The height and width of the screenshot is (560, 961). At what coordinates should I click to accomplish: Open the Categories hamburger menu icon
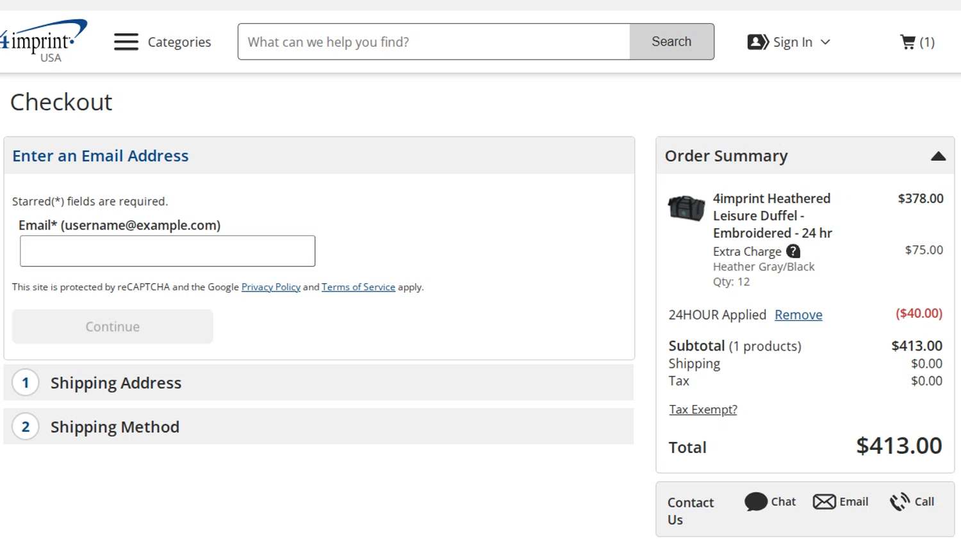click(x=126, y=42)
